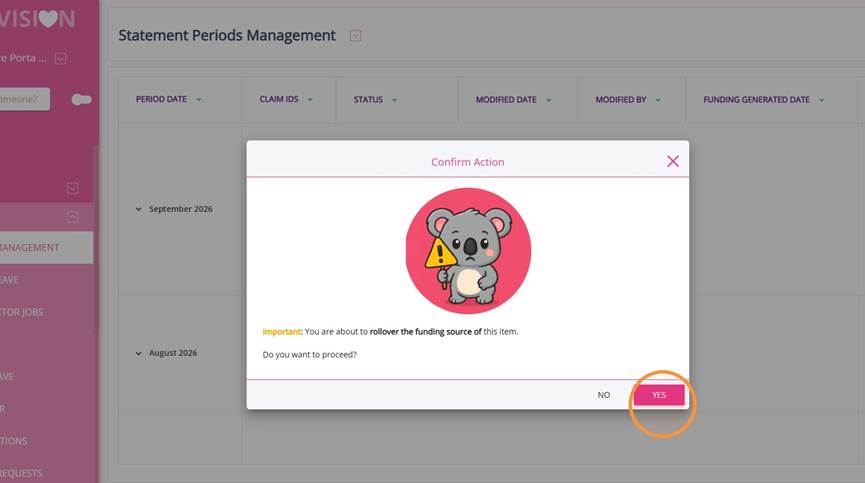This screenshot has width=865, height=483.
Task: Open MODIFIED BY column filter arrow
Action: (658, 100)
